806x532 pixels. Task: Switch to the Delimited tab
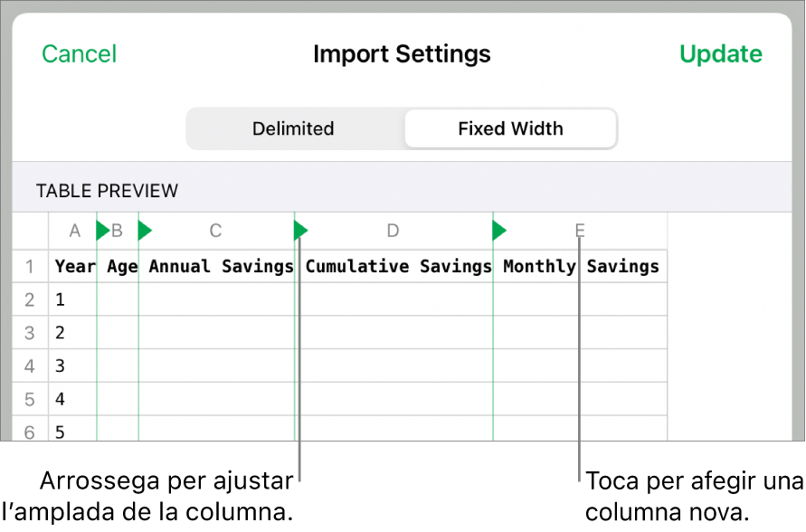[293, 128]
